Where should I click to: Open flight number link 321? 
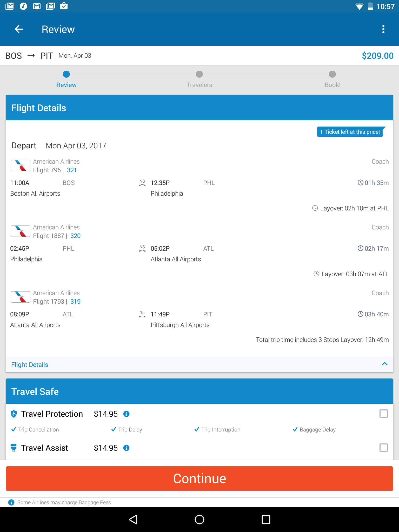72,170
